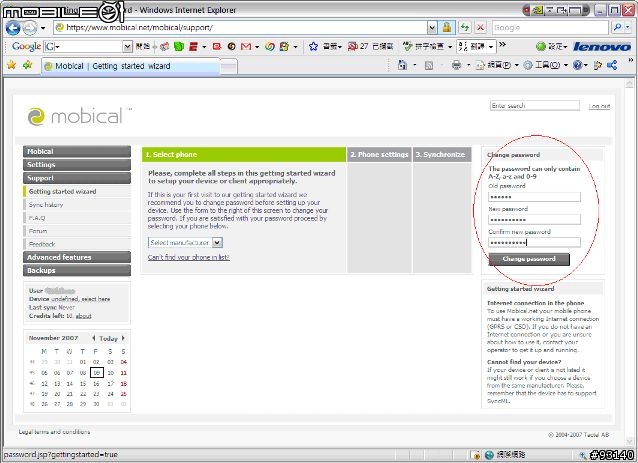Screen dimensions: 638x463
Task: Select step 2 Phone settings tab
Action: 379,155
